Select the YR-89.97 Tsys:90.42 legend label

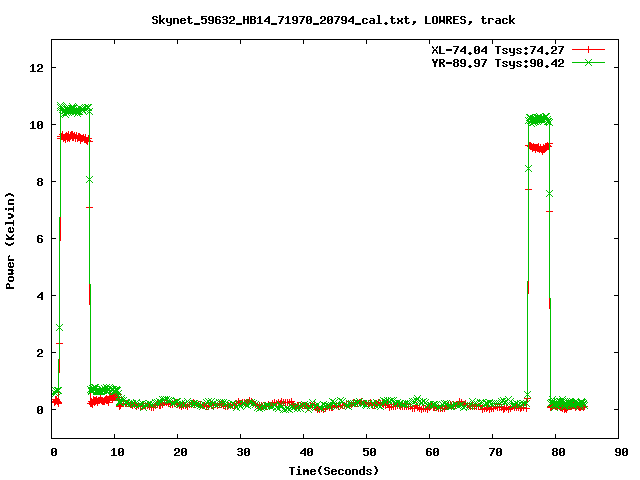point(498,63)
